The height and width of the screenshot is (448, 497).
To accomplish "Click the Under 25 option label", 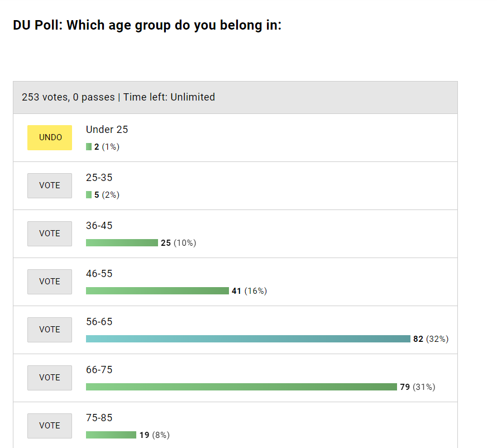I will coord(107,130).
